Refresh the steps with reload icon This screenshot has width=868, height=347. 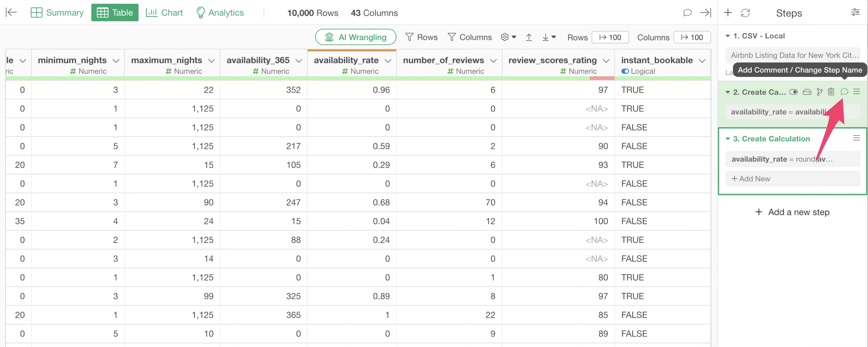(745, 13)
